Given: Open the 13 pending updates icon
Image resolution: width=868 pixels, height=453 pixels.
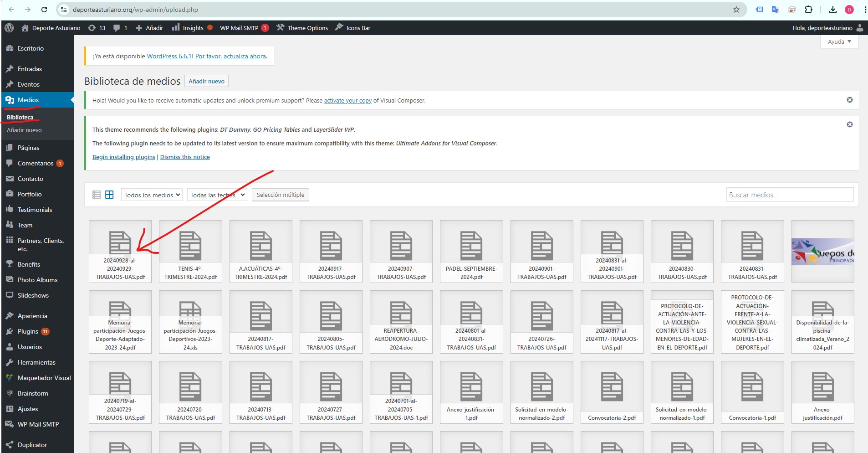Looking at the screenshot, I should coord(97,28).
